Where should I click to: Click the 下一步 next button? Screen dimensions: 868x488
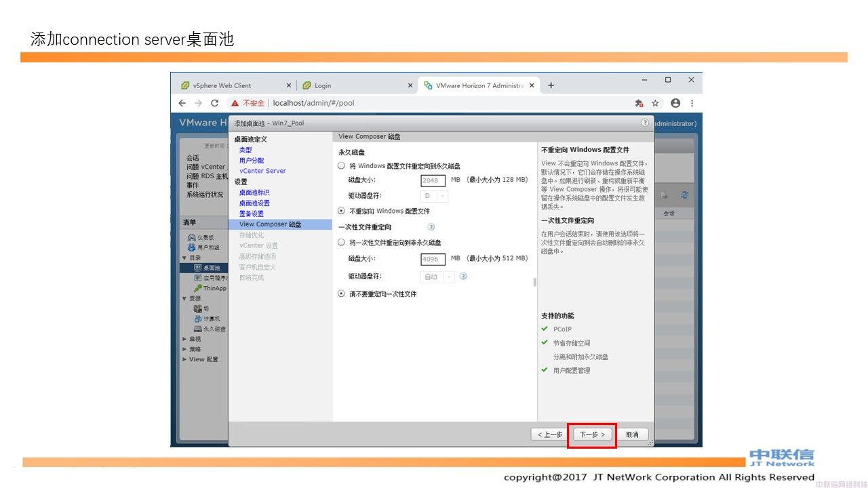click(593, 434)
